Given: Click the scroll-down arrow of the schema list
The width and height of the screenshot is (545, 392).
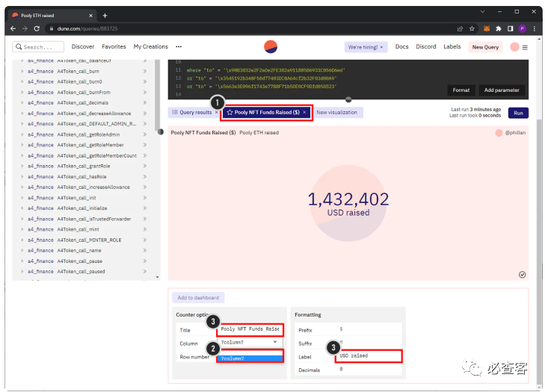Looking at the screenshot, I should [x=158, y=277].
